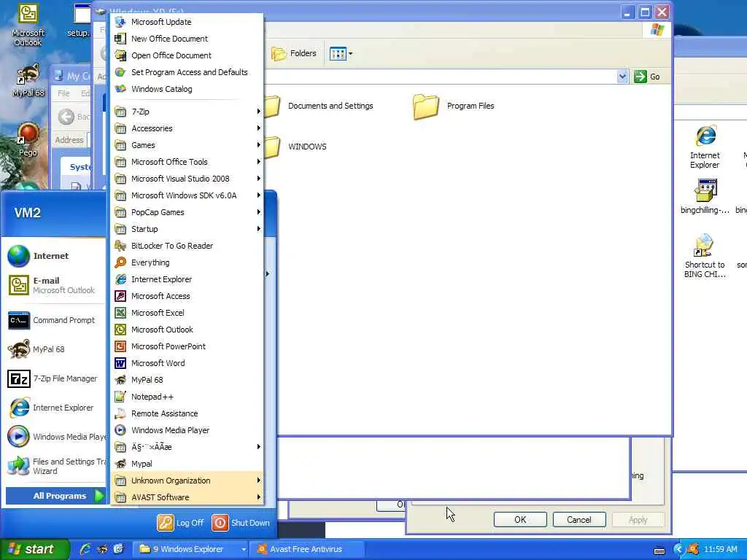This screenshot has height=560, width=747.
Task: Expand Microsoft Visual Studio 2008 group
Action: coord(187,179)
